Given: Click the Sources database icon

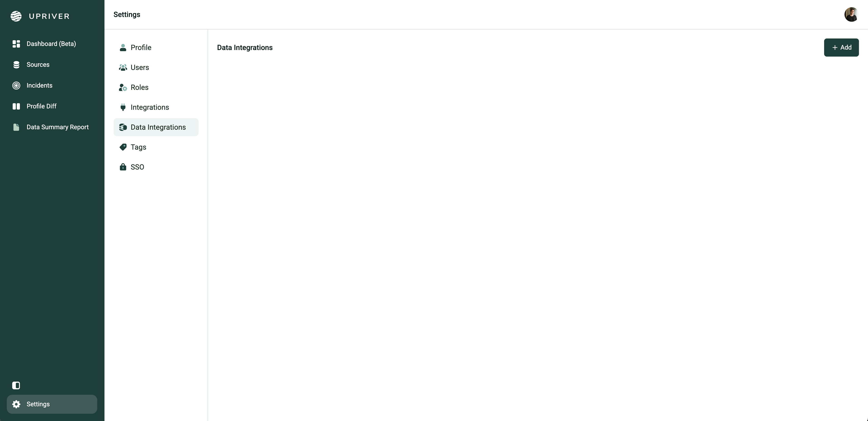Looking at the screenshot, I should (x=16, y=65).
